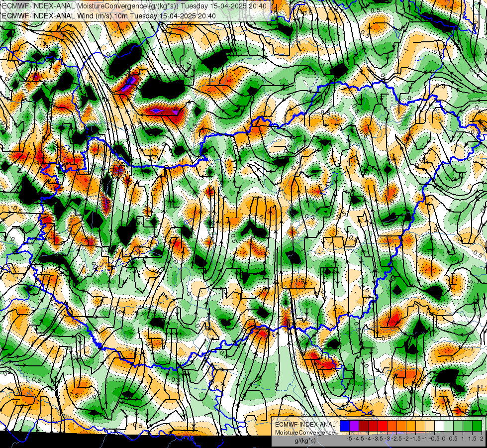The width and height of the screenshot is (487, 448).
Task: Click the legend swatch between -4 and -3.5
Action: (x=373, y=426)
